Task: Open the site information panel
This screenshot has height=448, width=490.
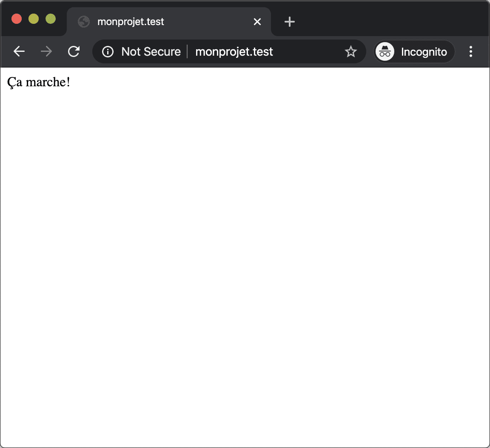Action: (x=107, y=51)
